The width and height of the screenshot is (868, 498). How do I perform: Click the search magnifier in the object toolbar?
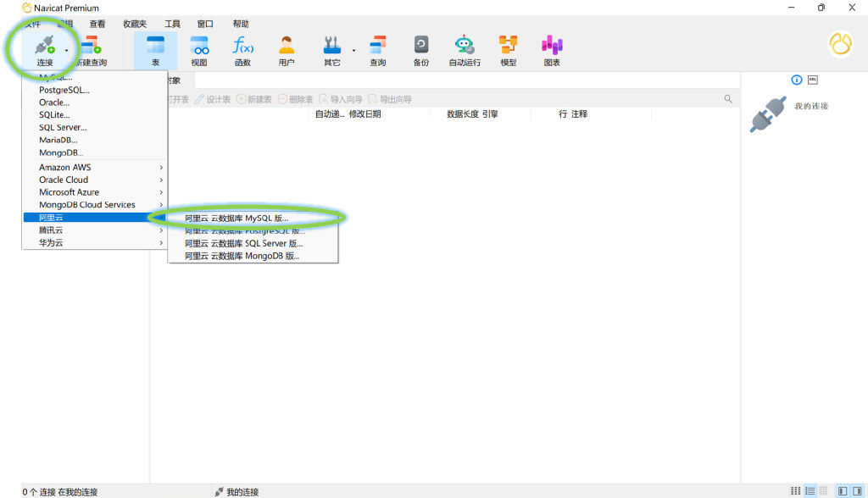pos(728,99)
